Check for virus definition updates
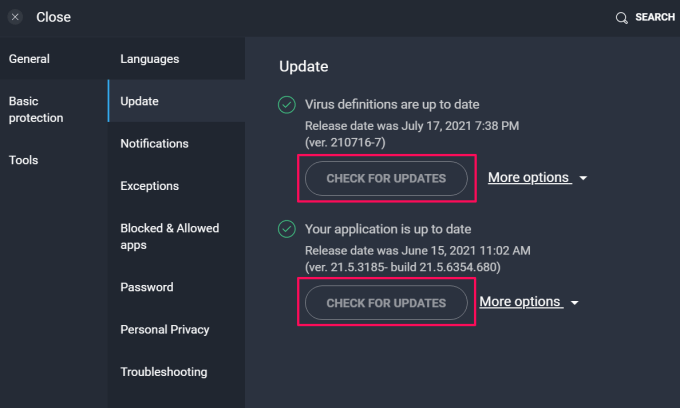This screenshot has width=680, height=408. pos(386,178)
